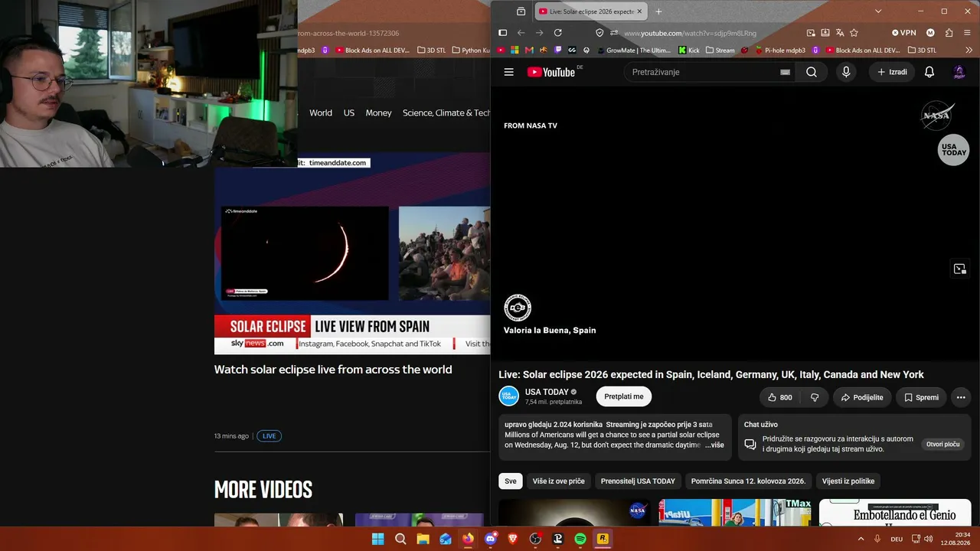Bookmark this page with the star
980x551 pixels.
coord(854,33)
